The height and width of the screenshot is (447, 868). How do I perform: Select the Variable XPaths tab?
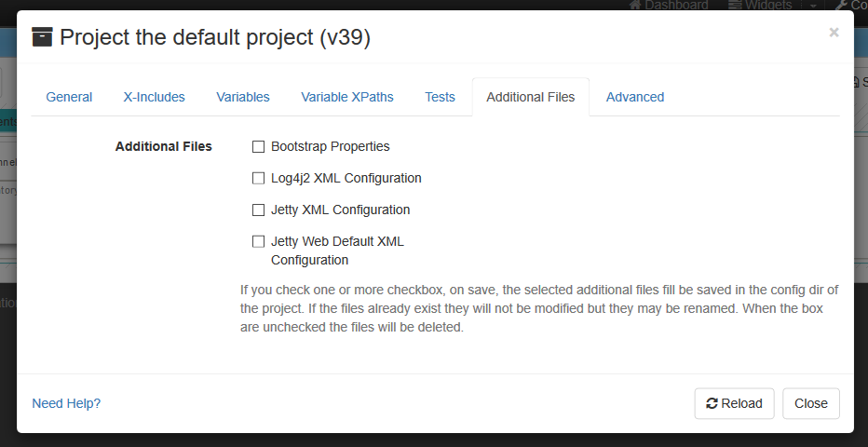pyautogui.click(x=347, y=97)
